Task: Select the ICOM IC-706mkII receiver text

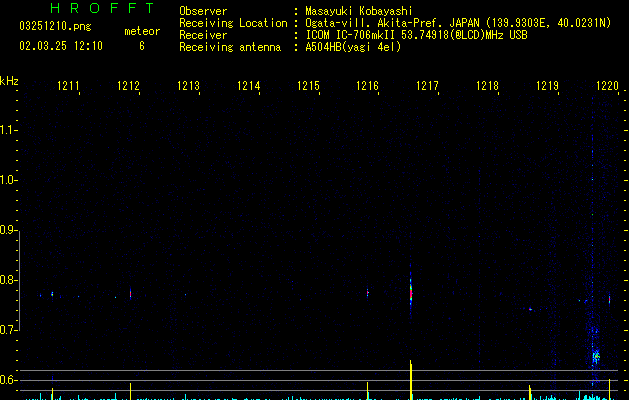Action: point(416,35)
